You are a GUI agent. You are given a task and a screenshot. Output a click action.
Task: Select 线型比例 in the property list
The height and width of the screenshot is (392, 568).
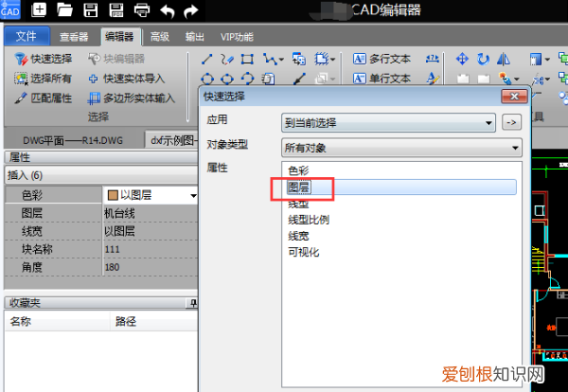(309, 220)
